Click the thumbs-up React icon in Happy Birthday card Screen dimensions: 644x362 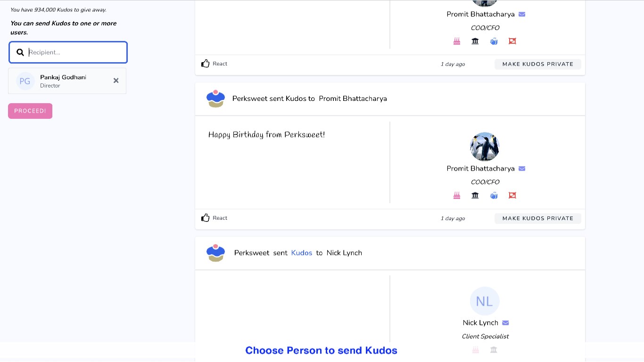tap(206, 218)
